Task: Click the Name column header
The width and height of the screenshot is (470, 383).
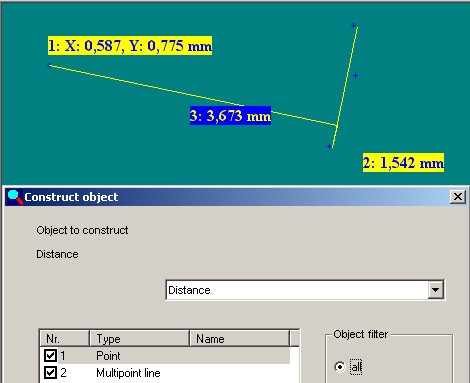Action: 240,339
